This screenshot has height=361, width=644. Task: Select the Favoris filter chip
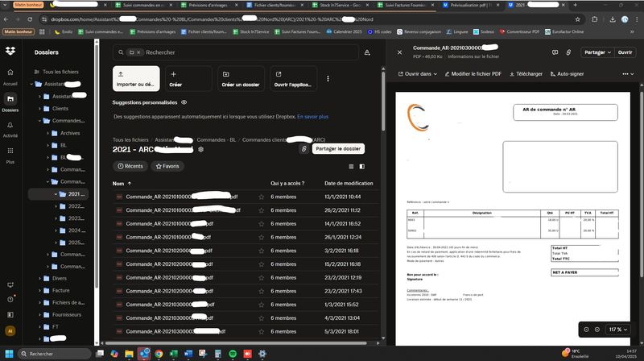(x=167, y=166)
